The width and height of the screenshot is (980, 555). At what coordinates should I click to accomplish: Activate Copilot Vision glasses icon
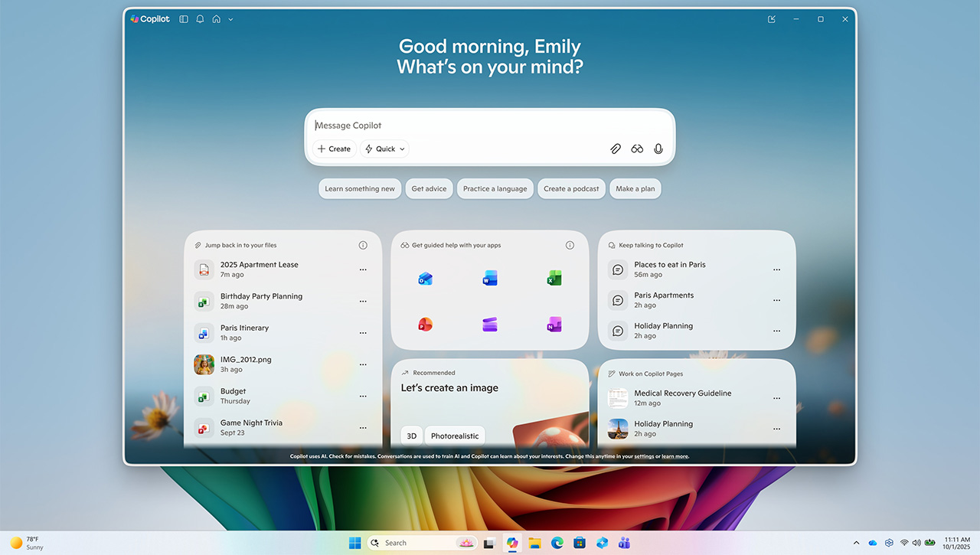(637, 149)
